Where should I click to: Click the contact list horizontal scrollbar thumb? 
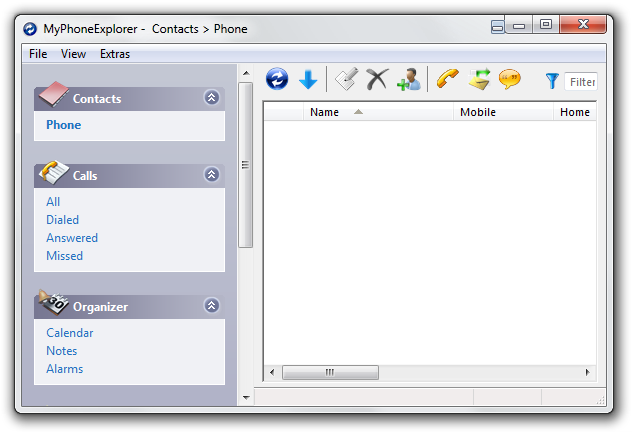point(330,372)
